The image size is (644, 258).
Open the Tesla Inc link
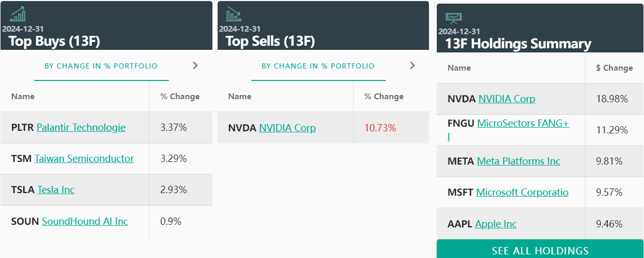pyautogui.click(x=56, y=189)
